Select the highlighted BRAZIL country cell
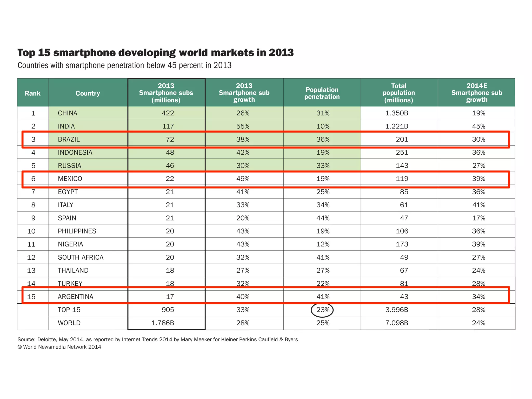 69,139
